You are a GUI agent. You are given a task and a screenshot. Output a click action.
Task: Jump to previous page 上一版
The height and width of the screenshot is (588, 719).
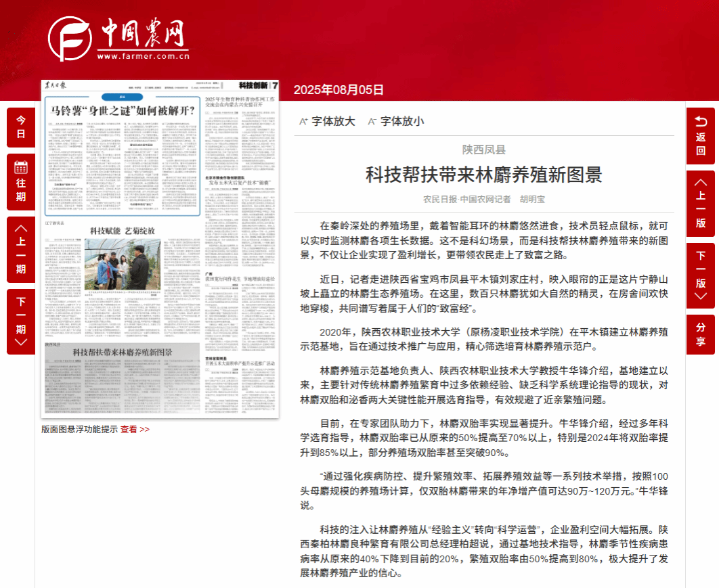pos(700,203)
